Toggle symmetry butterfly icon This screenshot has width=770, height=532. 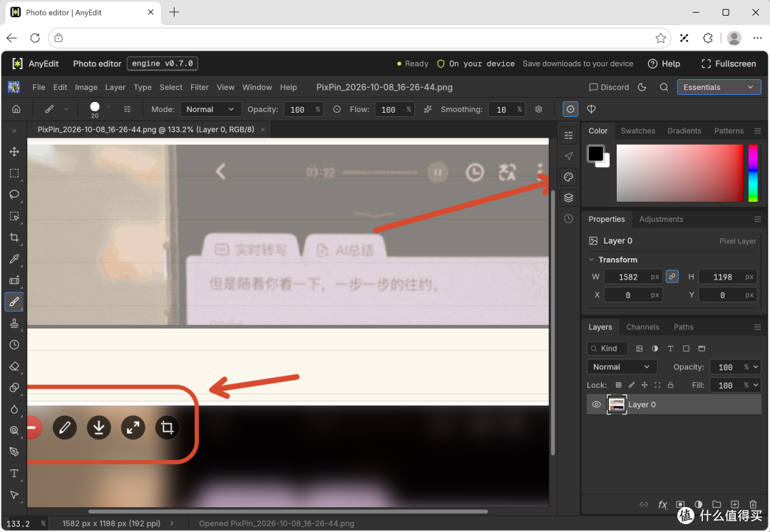coord(591,109)
